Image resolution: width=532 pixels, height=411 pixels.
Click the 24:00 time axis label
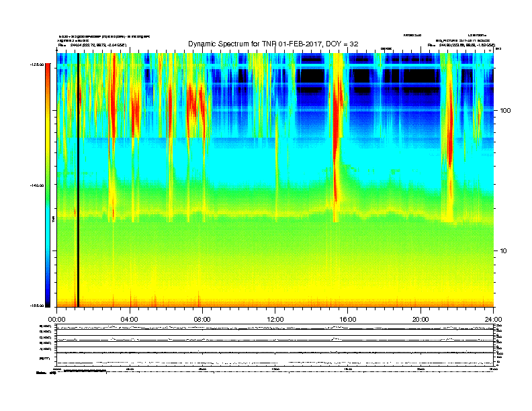click(493, 320)
